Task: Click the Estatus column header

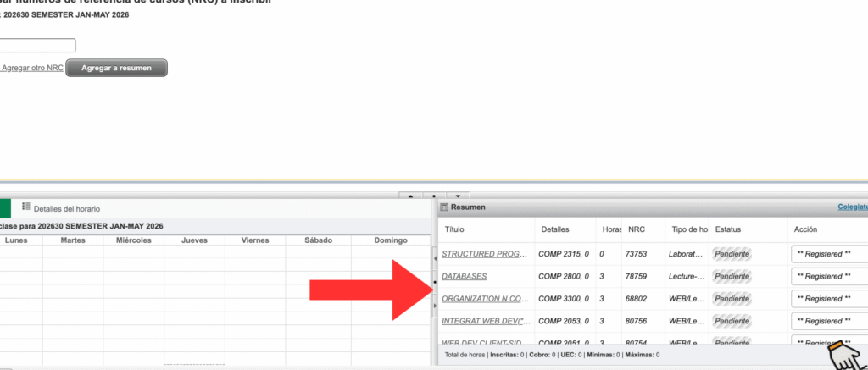Action: 729,229
